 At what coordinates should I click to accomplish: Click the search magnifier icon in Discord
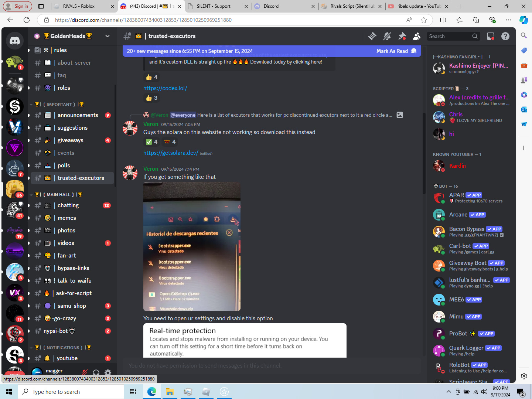pos(475,36)
